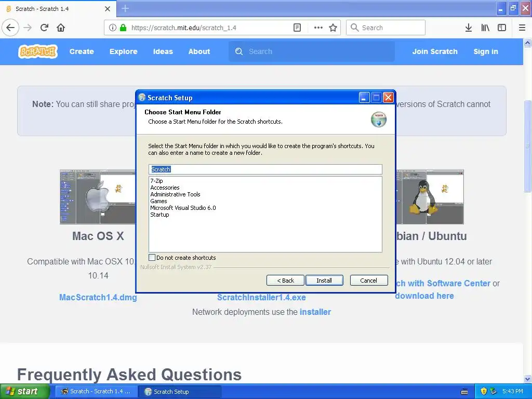Open the About page in Scratch nav
532x399 pixels.
199,51
